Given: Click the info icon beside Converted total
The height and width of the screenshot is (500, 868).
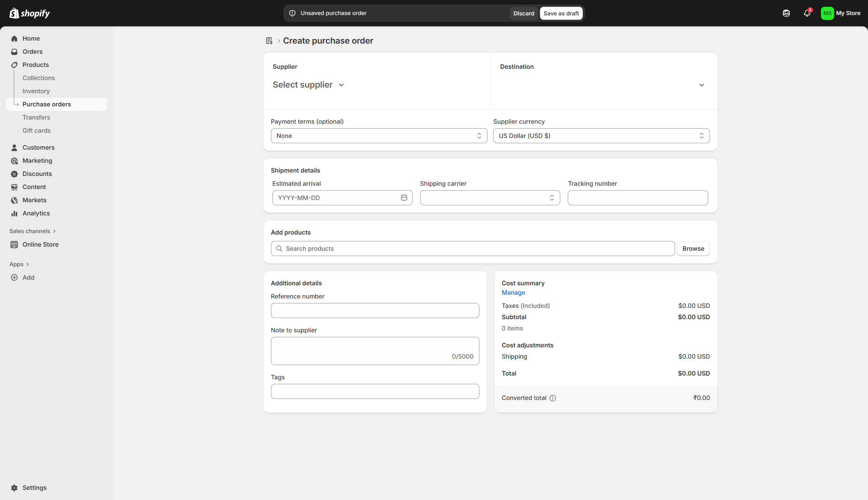Looking at the screenshot, I should [x=552, y=398].
